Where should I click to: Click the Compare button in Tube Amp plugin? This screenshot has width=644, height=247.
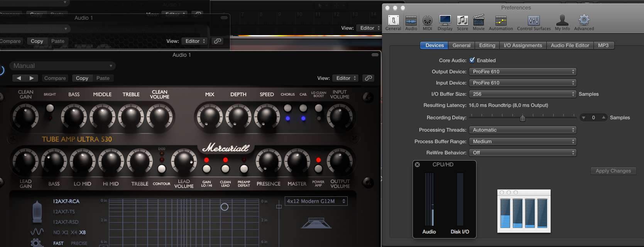point(55,78)
